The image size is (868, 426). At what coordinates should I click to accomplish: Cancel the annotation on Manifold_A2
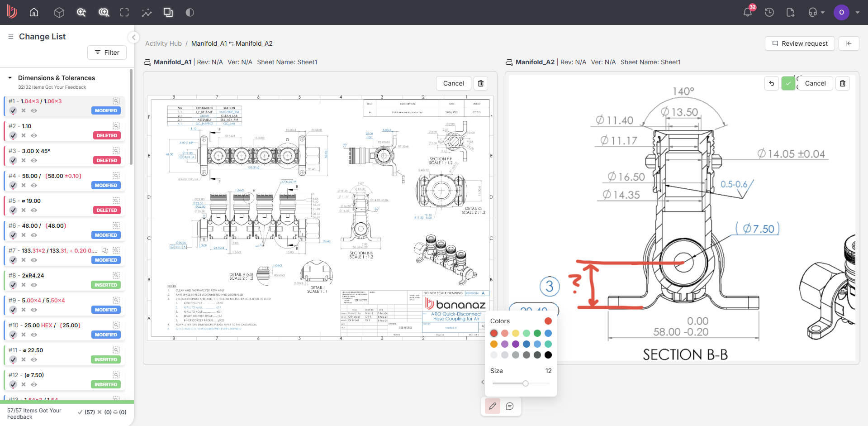(816, 83)
